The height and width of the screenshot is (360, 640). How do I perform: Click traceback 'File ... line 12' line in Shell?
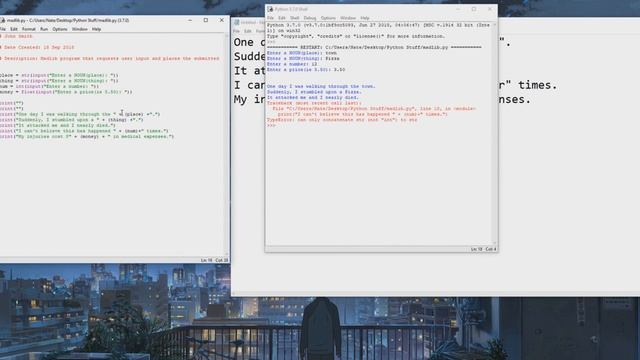tap(374, 109)
